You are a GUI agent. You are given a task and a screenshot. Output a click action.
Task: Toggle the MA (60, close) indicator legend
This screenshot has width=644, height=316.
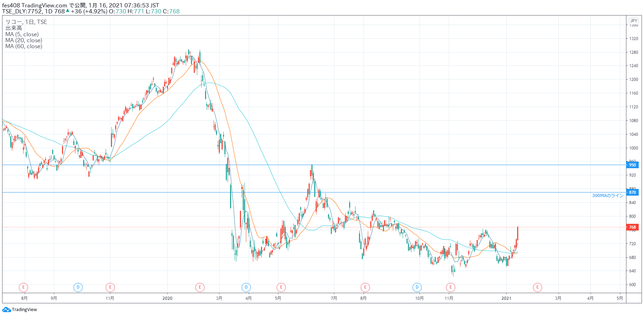[24, 46]
